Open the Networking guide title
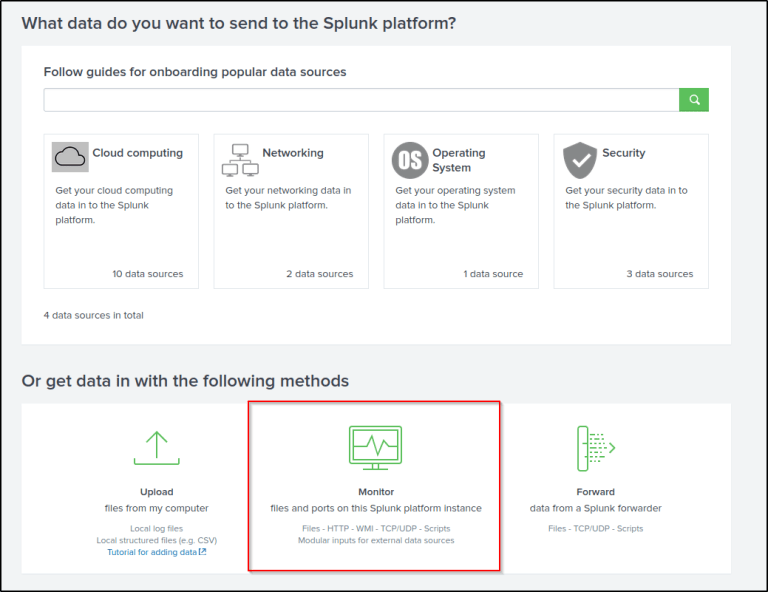768x592 pixels. 293,153
